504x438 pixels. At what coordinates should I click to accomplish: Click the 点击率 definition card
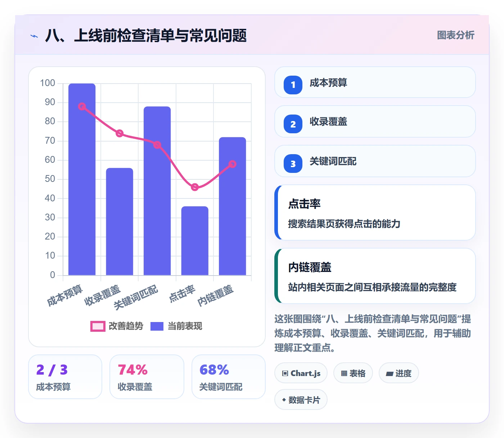tap(375, 213)
